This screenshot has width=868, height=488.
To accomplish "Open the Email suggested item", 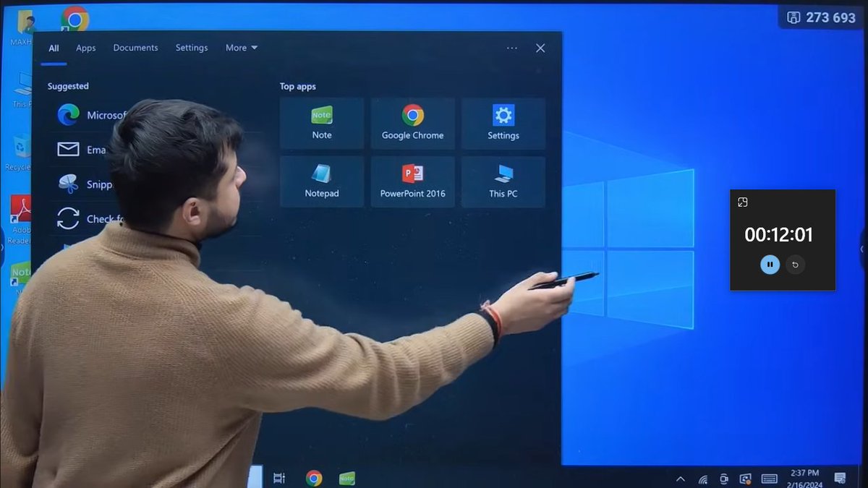I will [81, 150].
